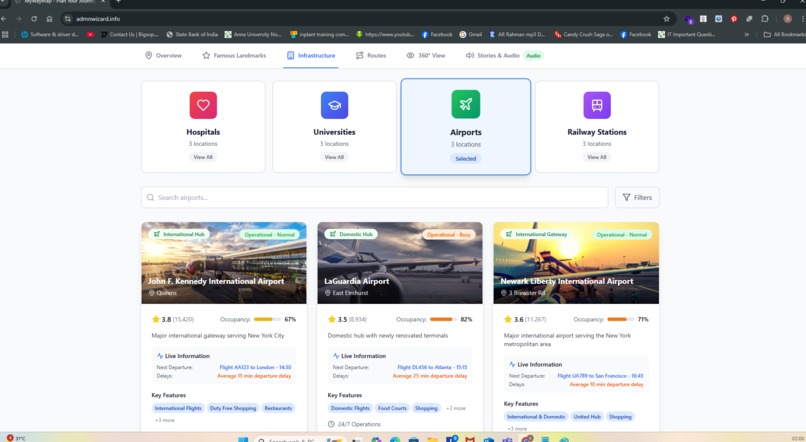Click the browser home button

pyautogui.click(x=49, y=19)
